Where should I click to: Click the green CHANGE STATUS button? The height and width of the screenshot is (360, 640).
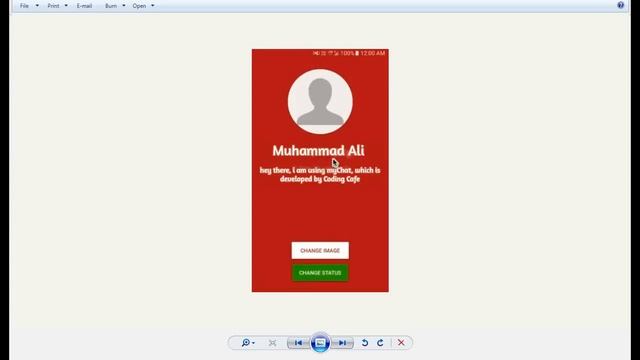(x=320, y=273)
